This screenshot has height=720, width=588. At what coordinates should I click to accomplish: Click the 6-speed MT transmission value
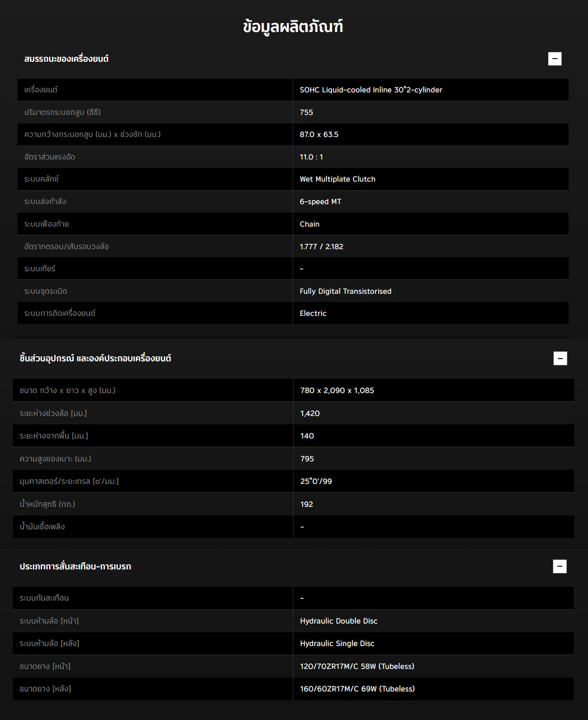coord(320,201)
